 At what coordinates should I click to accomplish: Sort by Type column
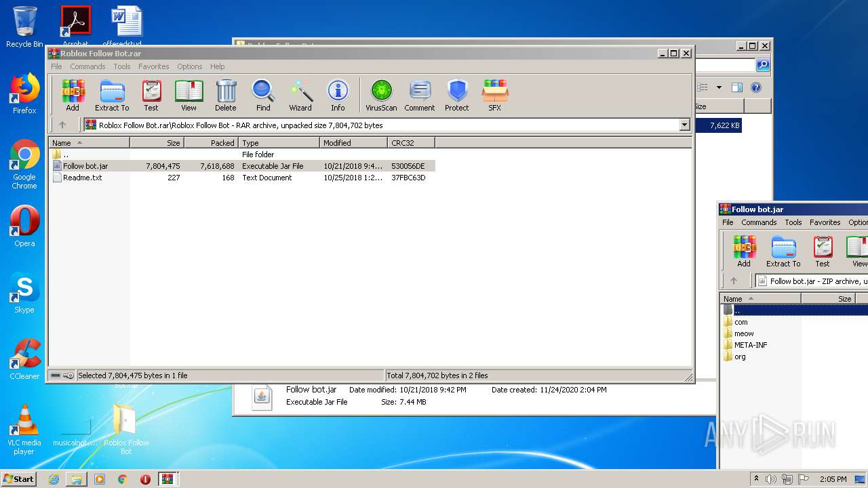(x=279, y=143)
